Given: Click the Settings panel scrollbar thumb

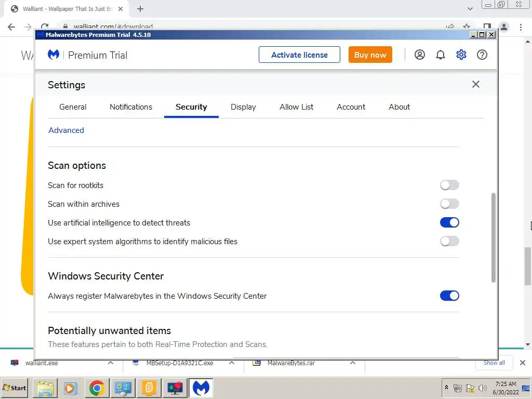Looking at the screenshot, I should 494,237.
